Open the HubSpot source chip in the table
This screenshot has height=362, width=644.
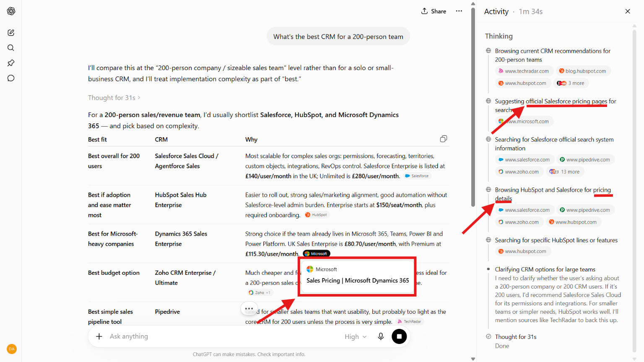click(316, 215)
